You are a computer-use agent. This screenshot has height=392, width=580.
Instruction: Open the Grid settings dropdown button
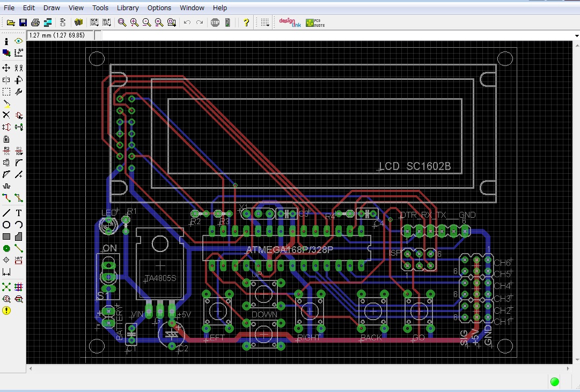tap(265, 23)
